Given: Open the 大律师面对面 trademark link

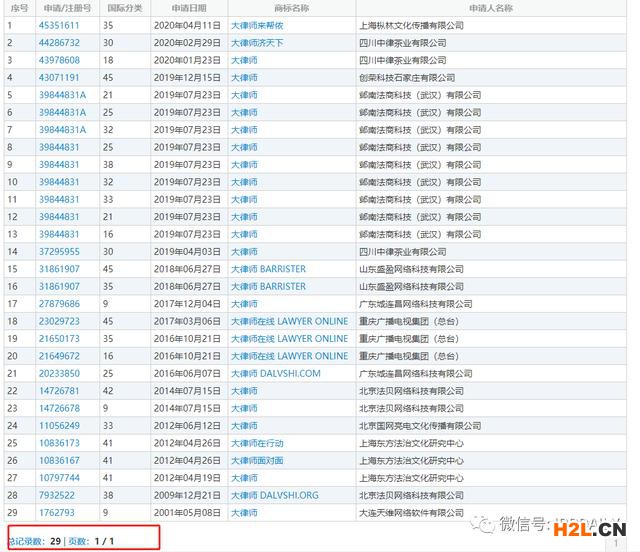Looking at the screenshot, I should pos(257,461).
